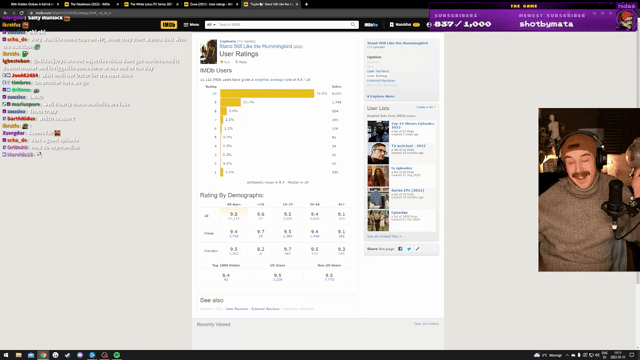Reload the current page
Image resolution: width=640 pixels, height=360 pixels.
pos(21,13)
